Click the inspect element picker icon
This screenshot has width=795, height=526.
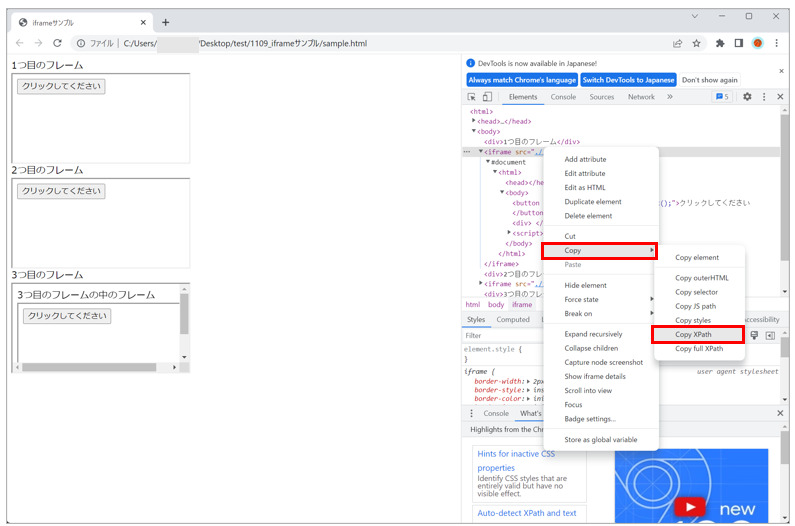(472, 97)
